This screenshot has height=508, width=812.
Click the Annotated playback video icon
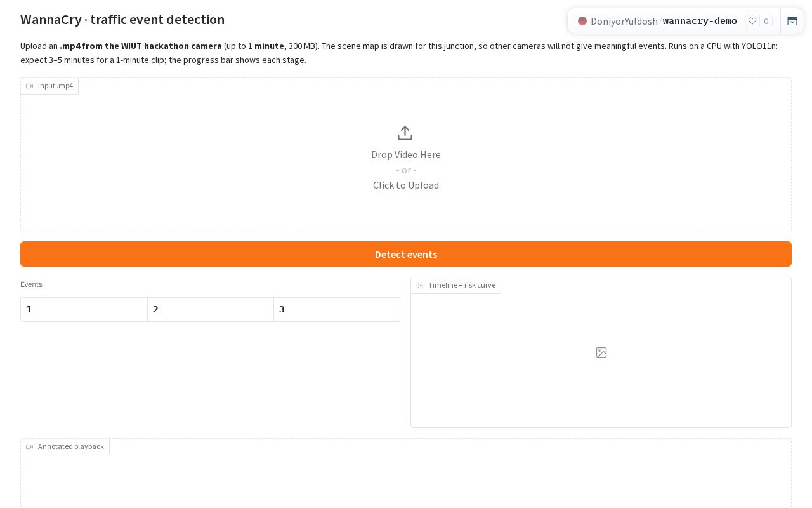pyautogui.click(x=29, y=446)
